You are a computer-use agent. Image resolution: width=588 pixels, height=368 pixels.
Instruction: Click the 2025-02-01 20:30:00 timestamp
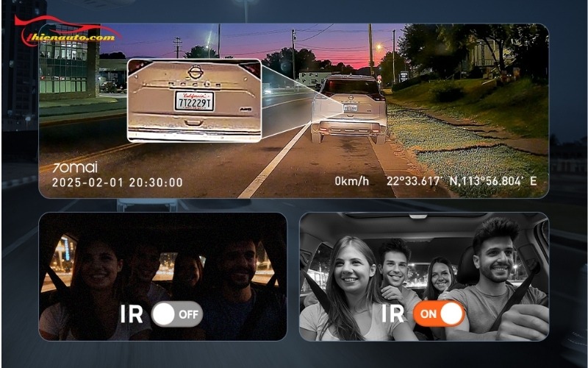click(118, 182)
